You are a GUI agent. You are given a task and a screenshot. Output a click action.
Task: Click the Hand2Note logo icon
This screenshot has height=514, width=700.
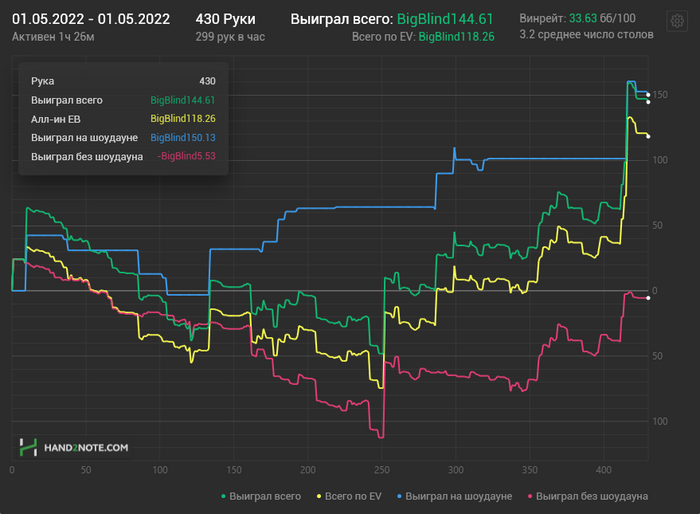click(x=28, y=447)
